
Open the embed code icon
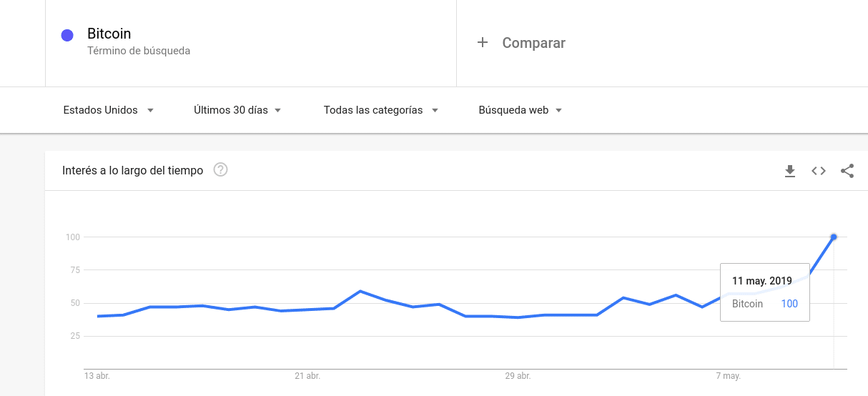coord(819,171)
